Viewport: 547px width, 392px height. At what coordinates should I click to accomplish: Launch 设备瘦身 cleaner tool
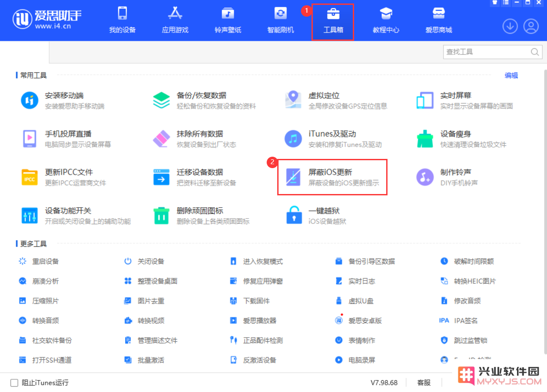point(461,139)
